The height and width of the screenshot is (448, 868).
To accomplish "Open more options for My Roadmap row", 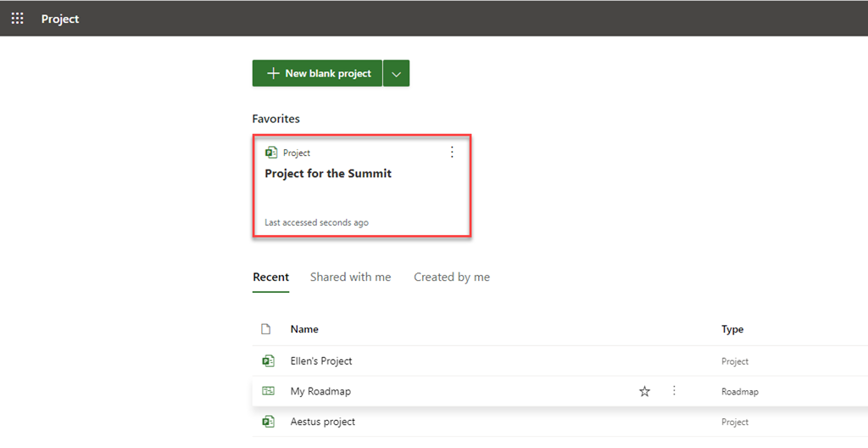I will (x=675, y=391).
